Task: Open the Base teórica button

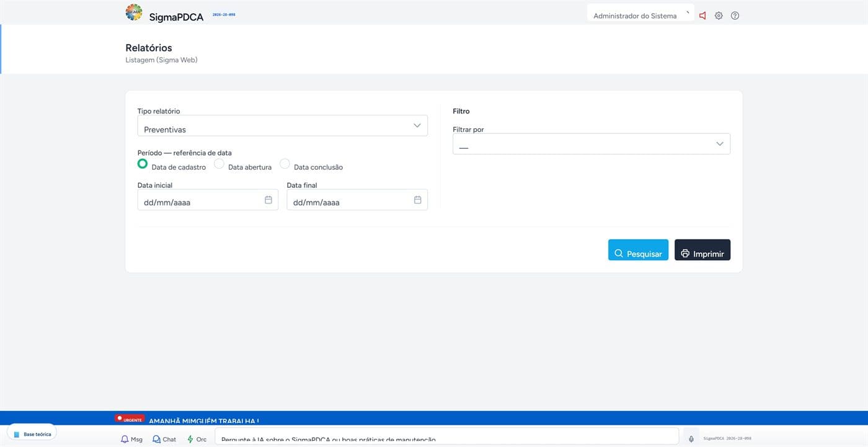Action: [x=32, y=433]
